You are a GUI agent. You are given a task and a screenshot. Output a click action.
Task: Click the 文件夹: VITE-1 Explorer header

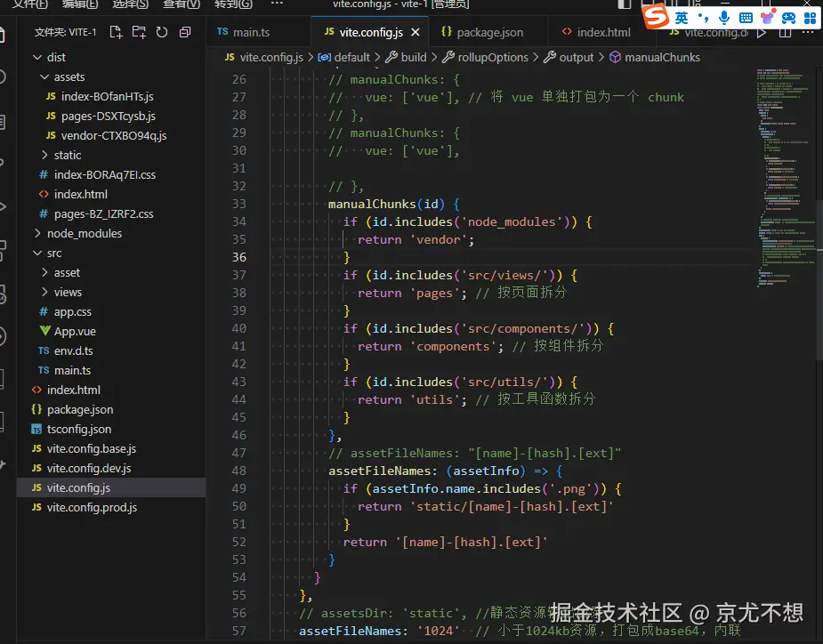65,32
